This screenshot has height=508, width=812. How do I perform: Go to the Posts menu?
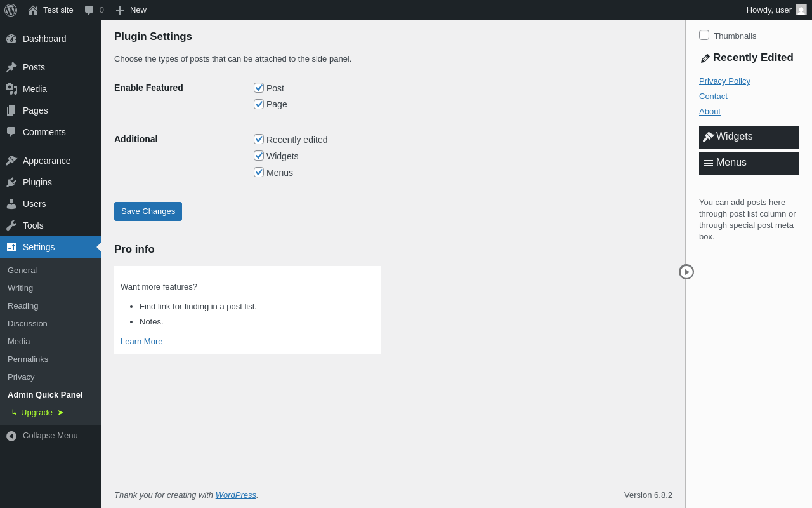click(x=51, y=67)
